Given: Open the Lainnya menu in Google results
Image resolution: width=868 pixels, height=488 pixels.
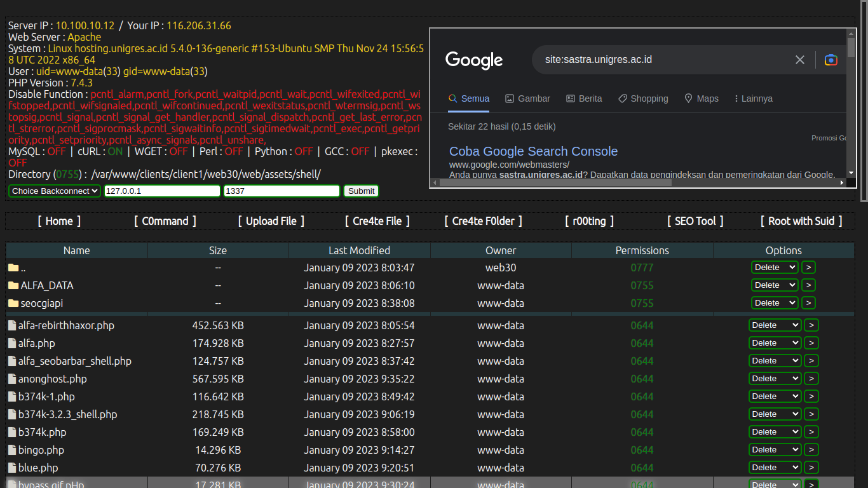Looking at the screenshot, I should pyautogui.click(x=754, y=98).
